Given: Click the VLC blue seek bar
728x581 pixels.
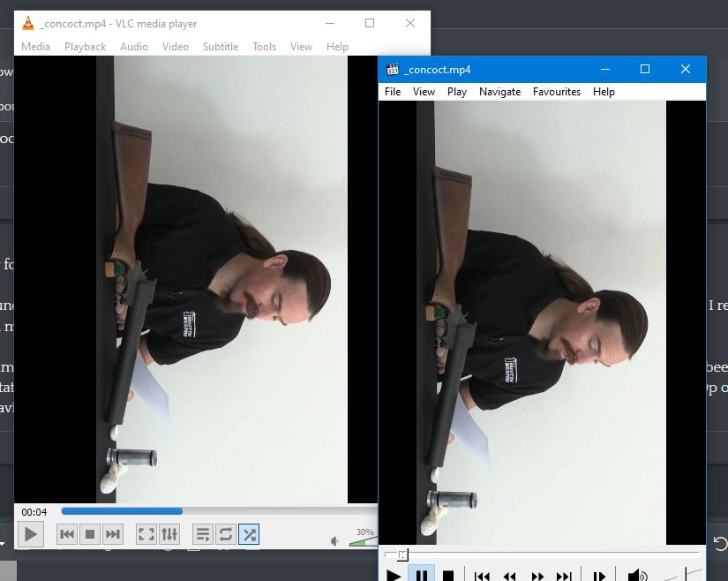Looking at the screenshot, I should click(x=122, y=511).
